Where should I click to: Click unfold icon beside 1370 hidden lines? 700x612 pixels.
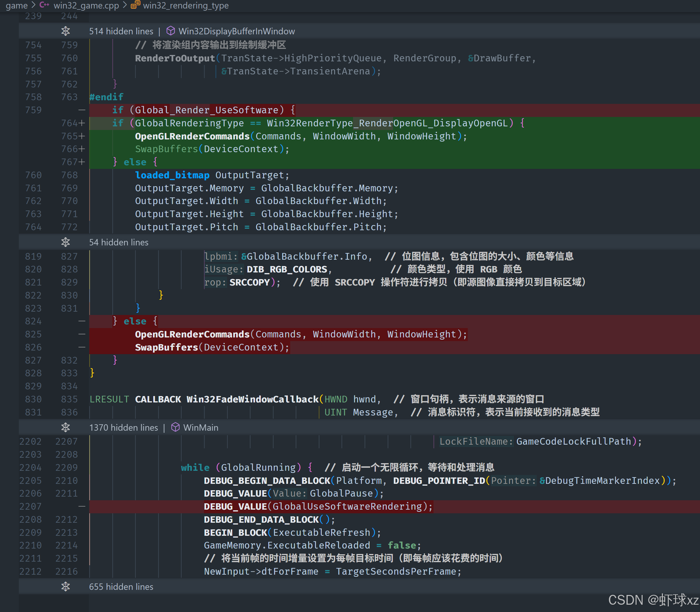[66, 427]
